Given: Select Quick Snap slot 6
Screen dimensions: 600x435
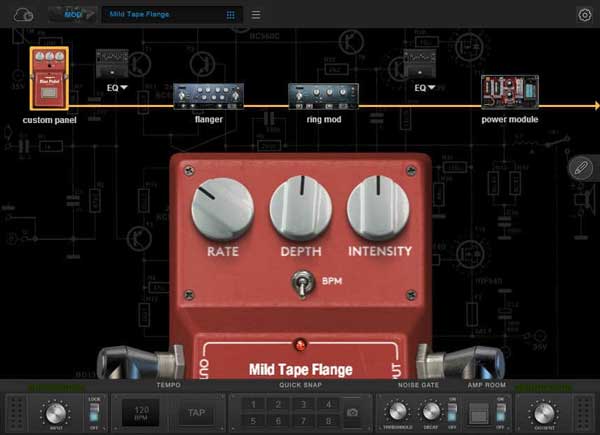Looking at the screenshot, I should point(278,421).
